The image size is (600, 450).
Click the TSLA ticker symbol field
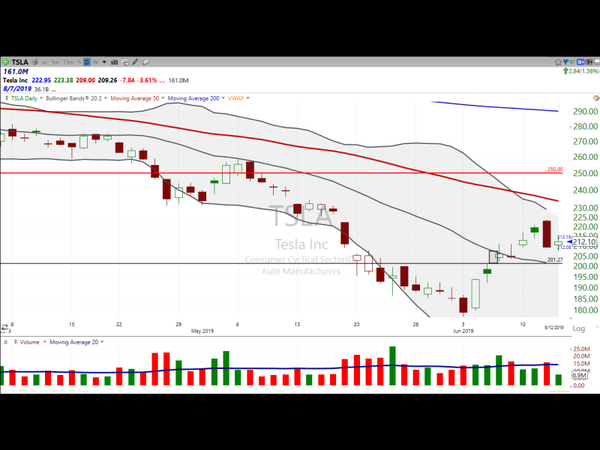point(20,62)
